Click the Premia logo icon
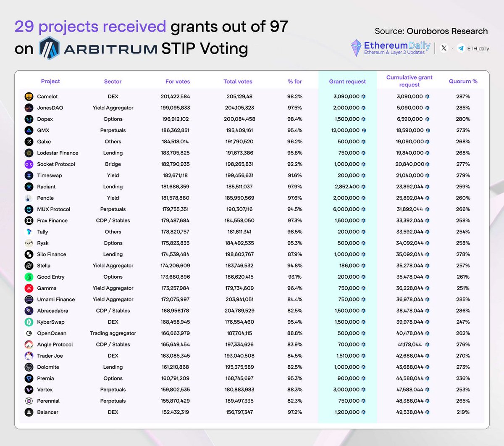504x446 pixels. tap(29, 378)
